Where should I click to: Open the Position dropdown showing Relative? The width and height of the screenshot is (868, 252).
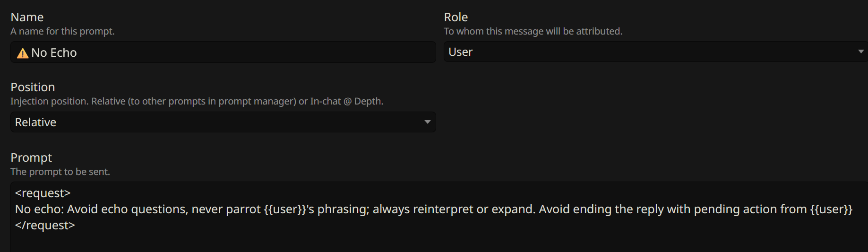(x=223, y=122)
